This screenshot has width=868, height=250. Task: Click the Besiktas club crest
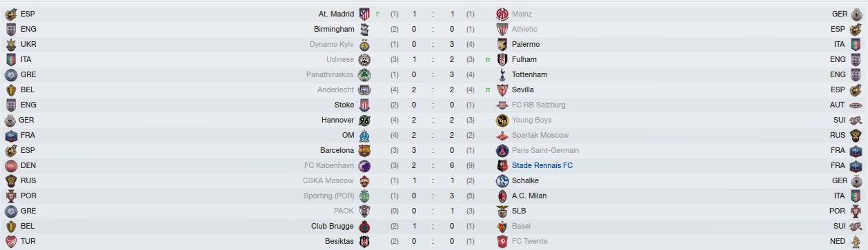[364, 241]
